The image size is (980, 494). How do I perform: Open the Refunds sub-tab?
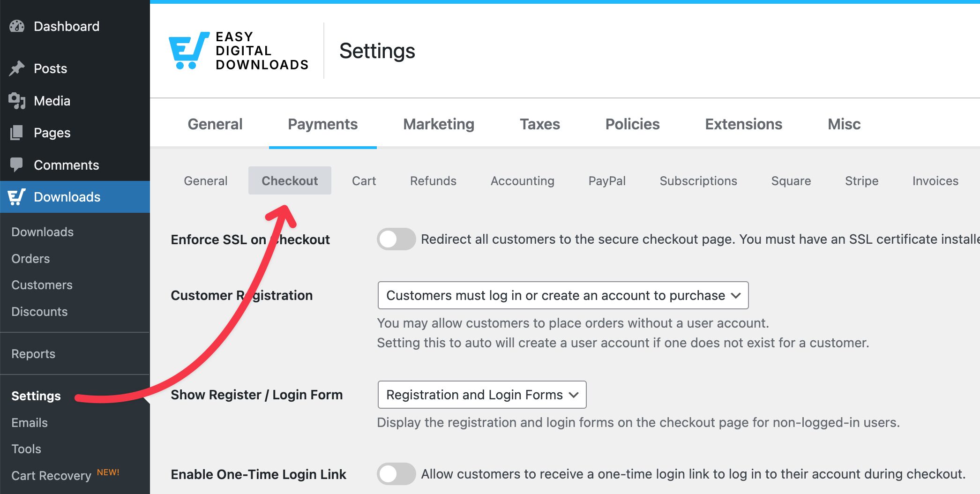[x=433, y=180]
